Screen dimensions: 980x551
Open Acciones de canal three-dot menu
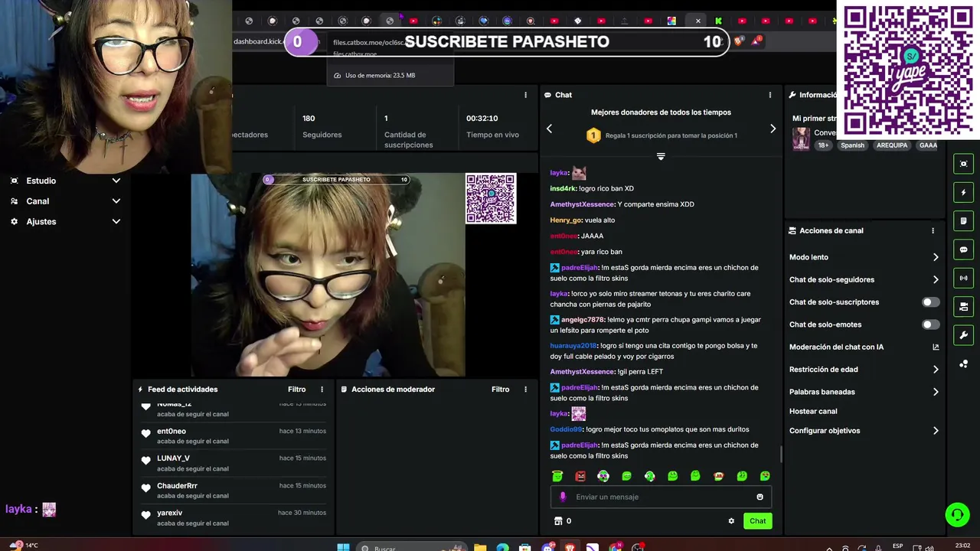click(933, 230)
